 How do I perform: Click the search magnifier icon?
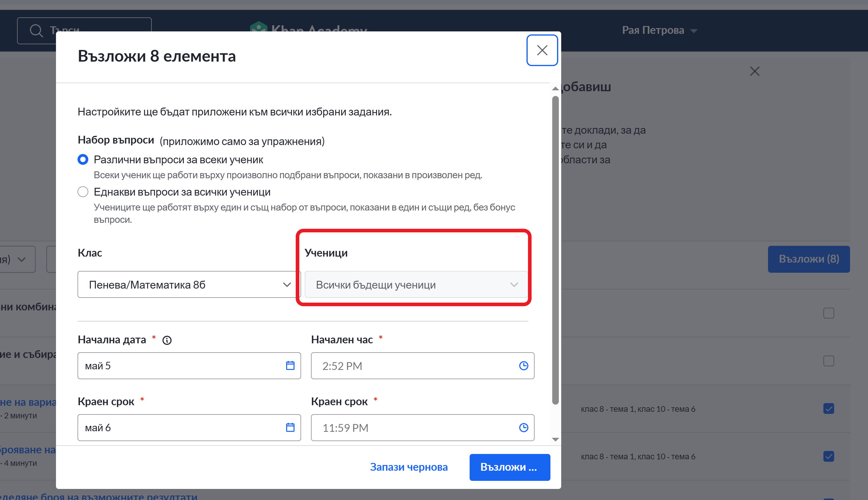tap(36, 31)
